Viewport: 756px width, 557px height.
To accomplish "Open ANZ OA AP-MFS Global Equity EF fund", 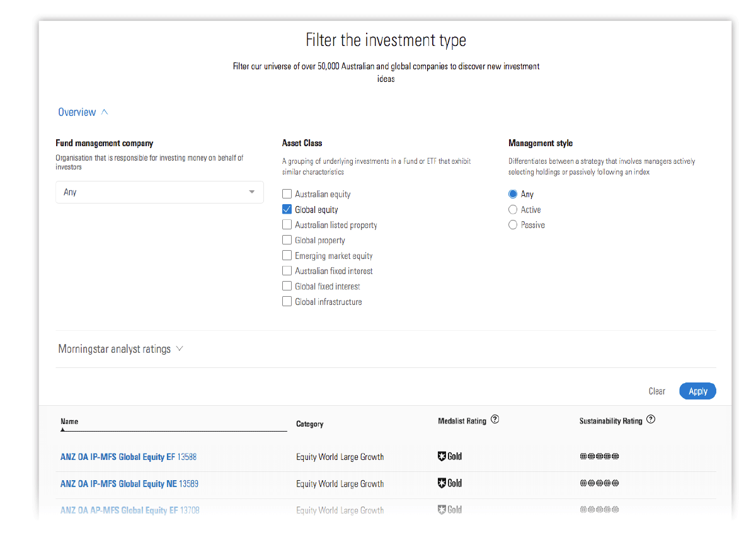I will point(130,510).
